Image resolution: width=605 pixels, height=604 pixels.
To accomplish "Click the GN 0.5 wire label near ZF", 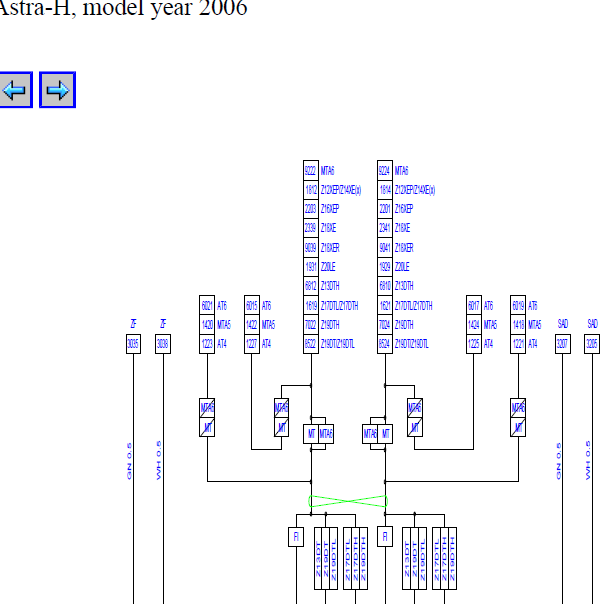I will [129, 461].
